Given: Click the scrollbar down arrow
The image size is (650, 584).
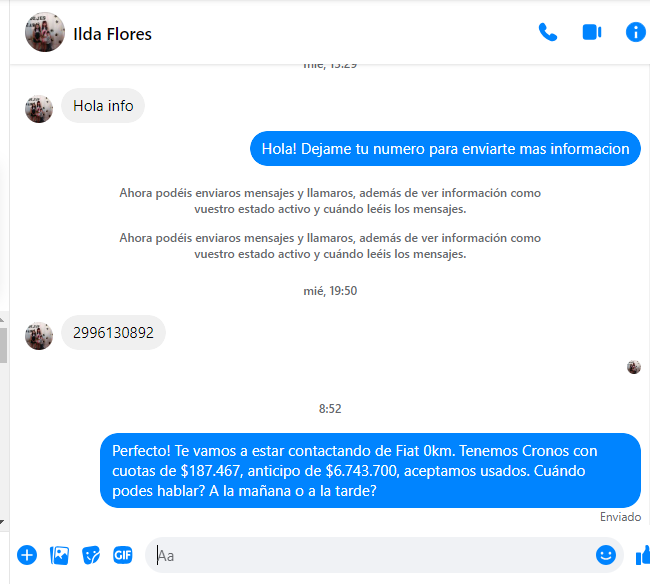Looking at the screenshot, I should (2, 521).
